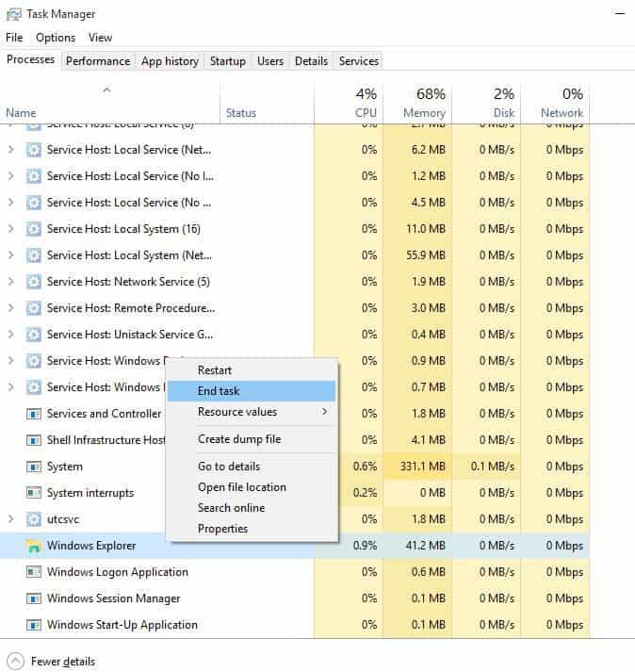Choose Create dump file
The height and width of the screenshot is (672, 635).
252,439
